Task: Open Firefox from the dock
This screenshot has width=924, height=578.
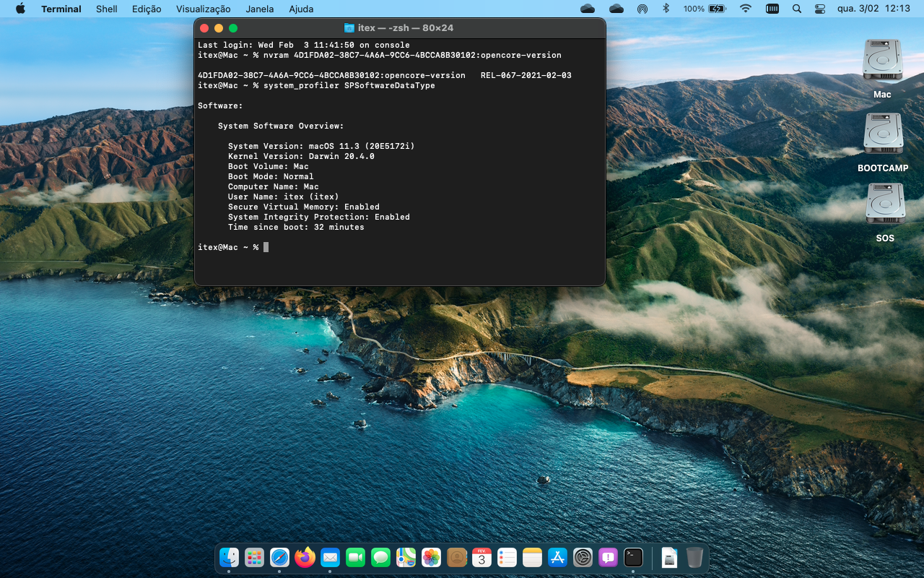Action: pos(305,557)
